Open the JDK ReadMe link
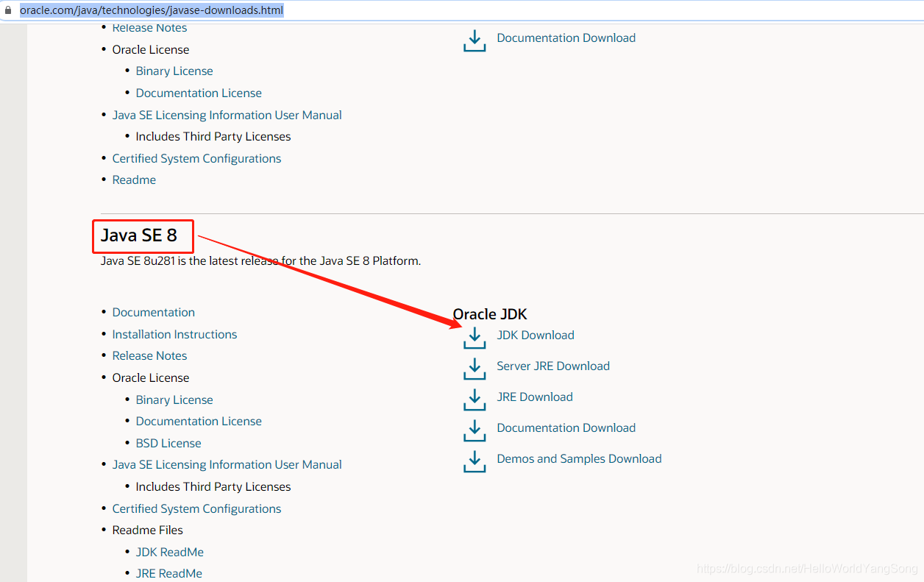This screenshot has height=582, width=924. pos(169,552)
